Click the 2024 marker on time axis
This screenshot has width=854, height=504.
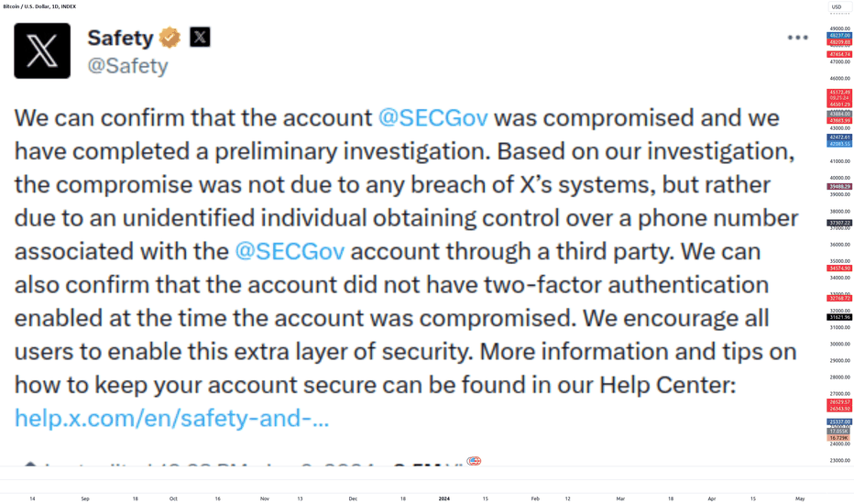(x=443, y=499)
